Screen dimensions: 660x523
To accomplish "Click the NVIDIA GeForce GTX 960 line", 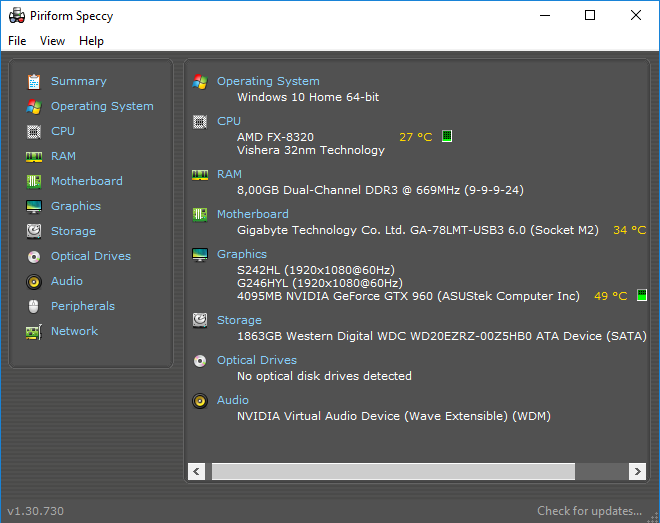I will 408,296.
